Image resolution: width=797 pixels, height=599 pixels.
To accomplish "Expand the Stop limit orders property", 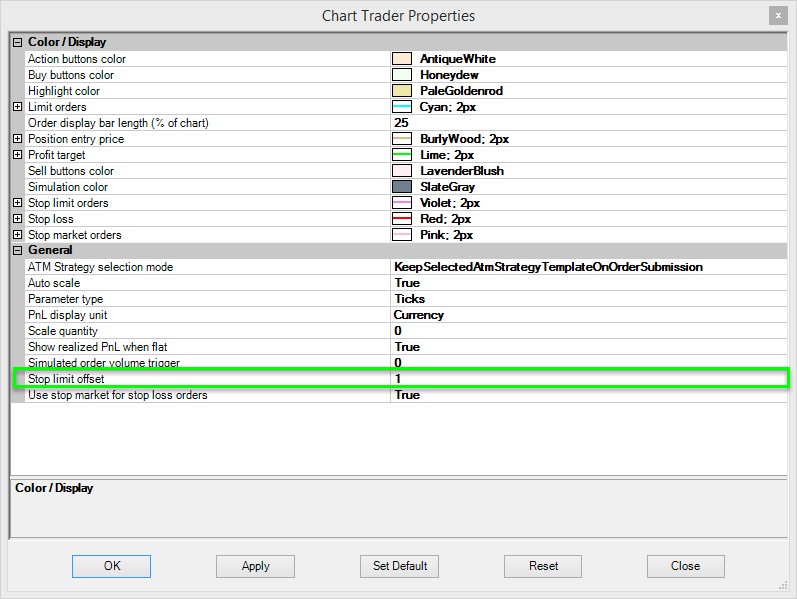I will 17,203.
